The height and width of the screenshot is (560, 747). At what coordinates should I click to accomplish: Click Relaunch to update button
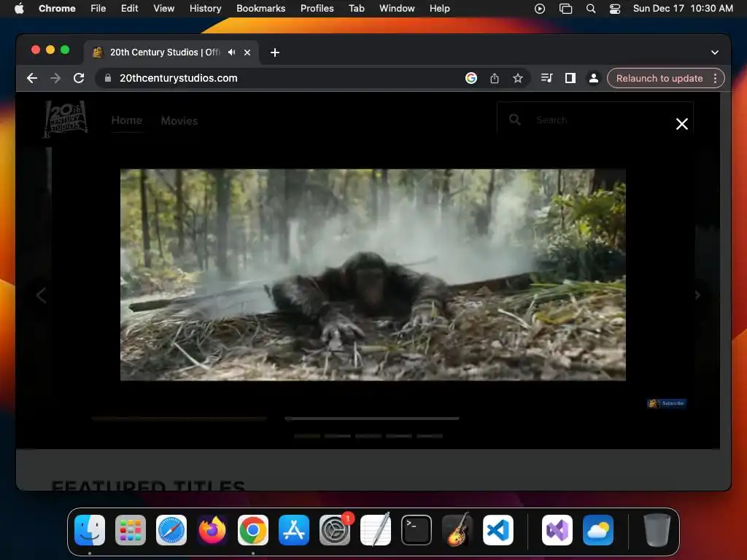659,78
